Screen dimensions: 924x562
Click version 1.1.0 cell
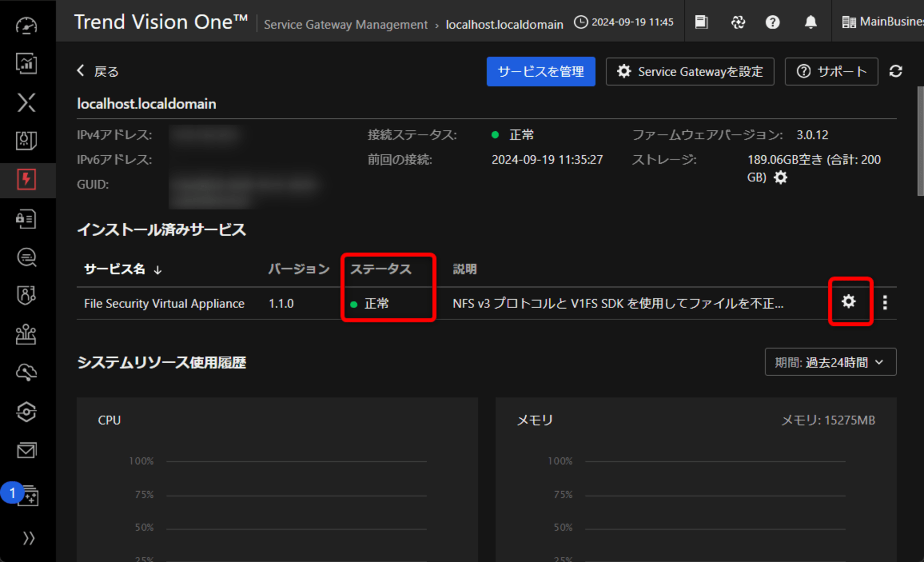[x=281, y=304]
